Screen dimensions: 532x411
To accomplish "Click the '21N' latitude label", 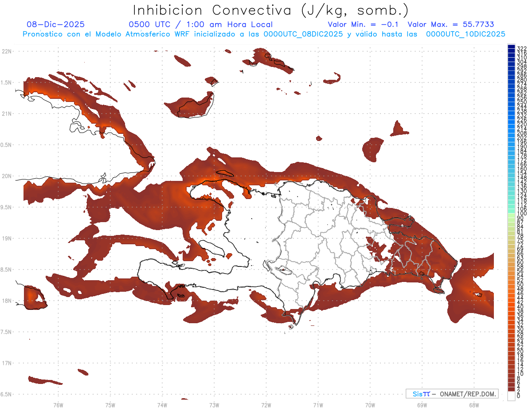I will 6,114.
